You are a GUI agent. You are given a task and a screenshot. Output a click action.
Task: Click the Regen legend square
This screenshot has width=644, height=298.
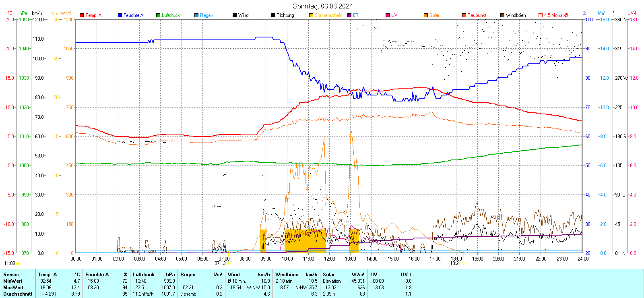pos(196,15)
